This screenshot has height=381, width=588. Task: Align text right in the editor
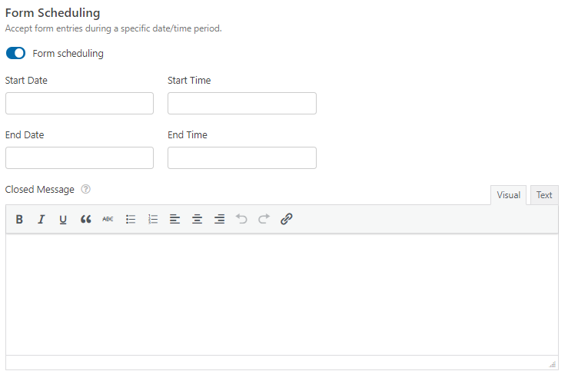point(219,219)
